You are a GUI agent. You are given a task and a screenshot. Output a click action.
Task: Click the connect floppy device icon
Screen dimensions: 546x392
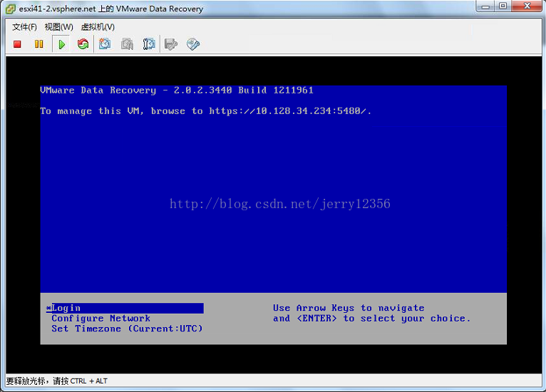click(170, 44)
